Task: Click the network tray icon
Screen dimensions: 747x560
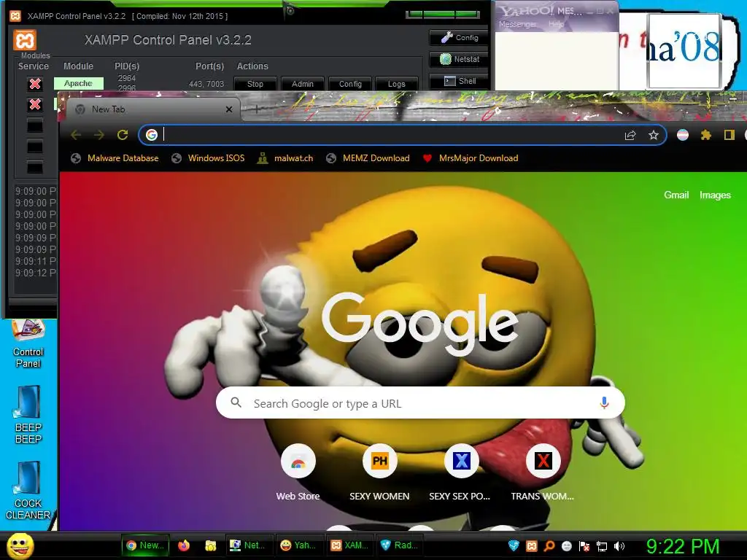Action: (x=602, y=545)
